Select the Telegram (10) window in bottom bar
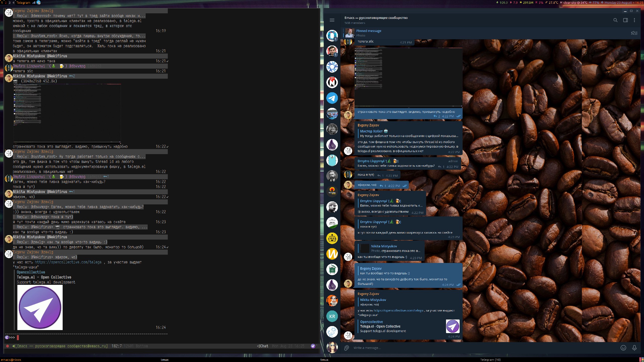 pyautogui.click(x=490, y=360)
